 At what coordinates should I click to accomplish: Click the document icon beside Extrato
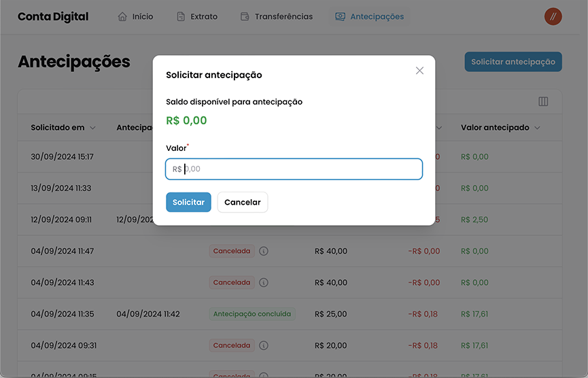pyautogui.click(x=181, y=16)
